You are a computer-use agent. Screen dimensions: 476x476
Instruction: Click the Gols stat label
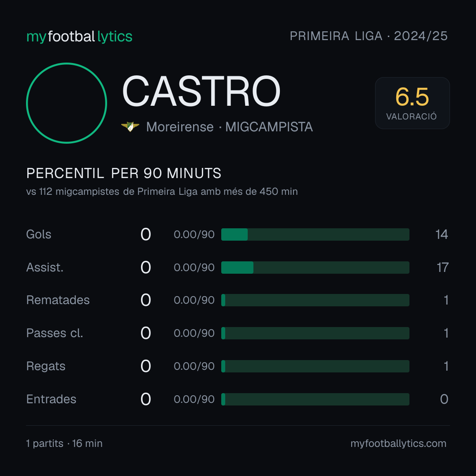tap(38, 234)
